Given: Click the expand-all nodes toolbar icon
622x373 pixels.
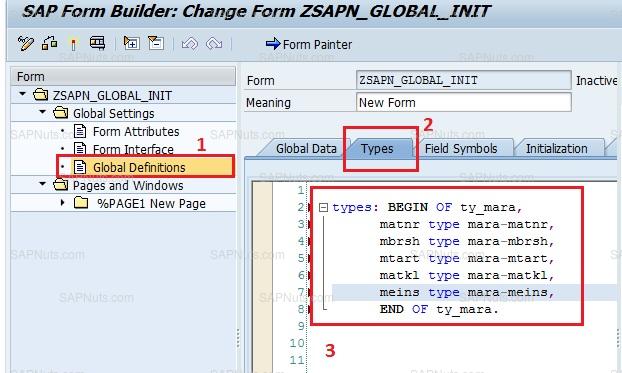Looking at the screenshot, I should pos(131,43).
